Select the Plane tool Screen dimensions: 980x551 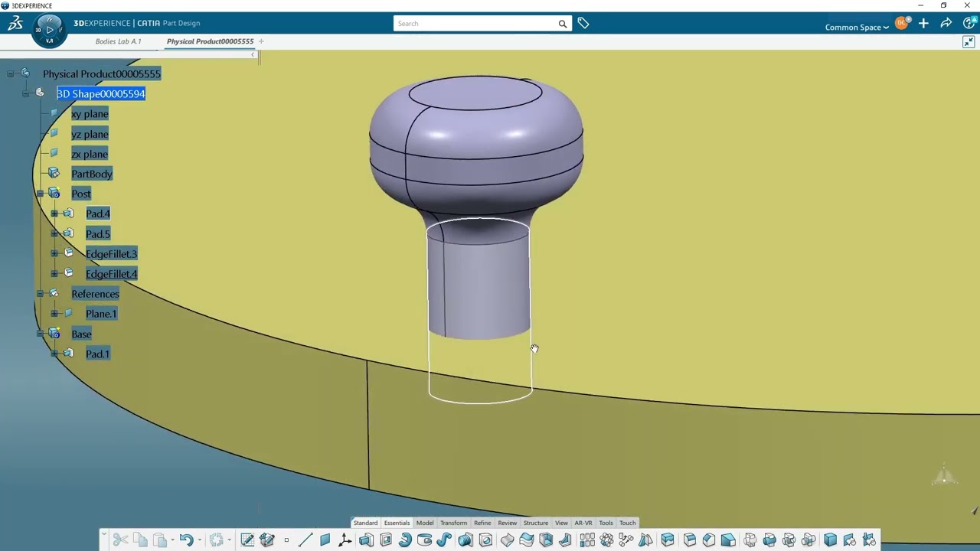325,540
